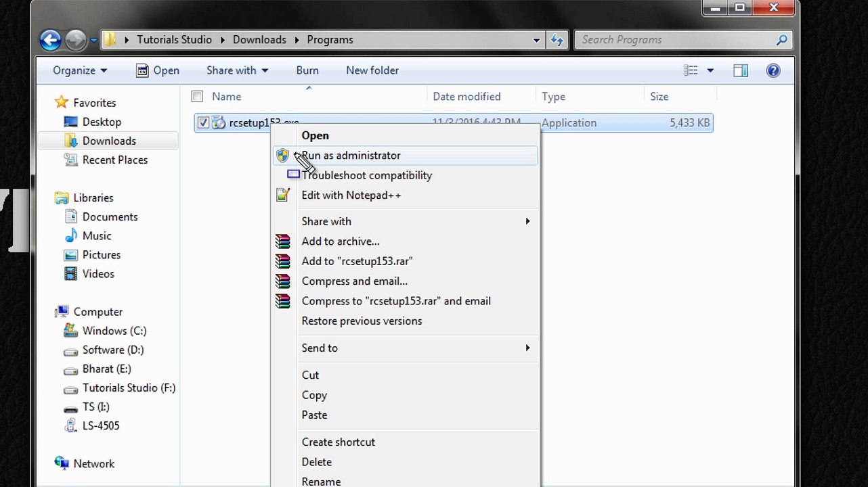The width and height of the screenshot is (868, 487).
Task: Click the rcsetup153.exe file icon
Action: pyautogui.click(x=219, y=122)
